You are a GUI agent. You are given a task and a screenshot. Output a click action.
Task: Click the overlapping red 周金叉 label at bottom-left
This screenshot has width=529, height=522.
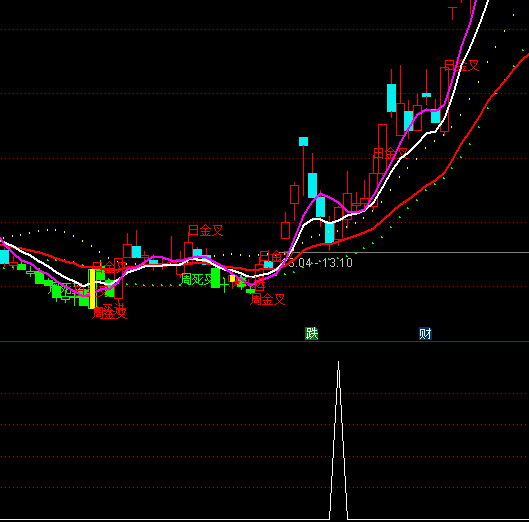tap(109, 312)
